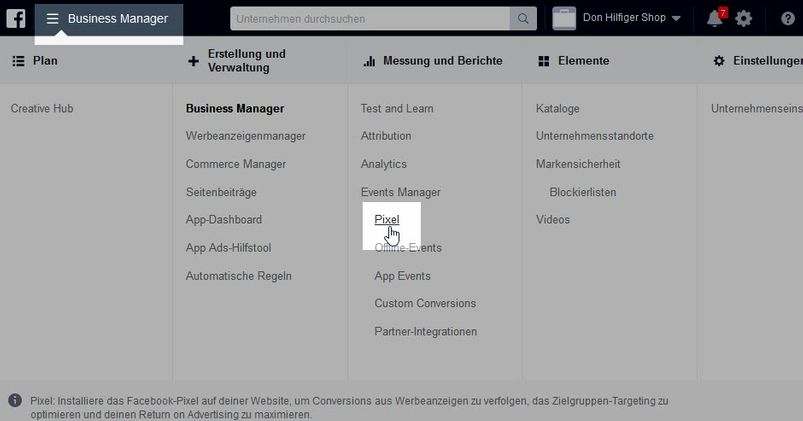803x421 pixels.
Task: Open Automatische Regeln
Action: click(239, 276)
